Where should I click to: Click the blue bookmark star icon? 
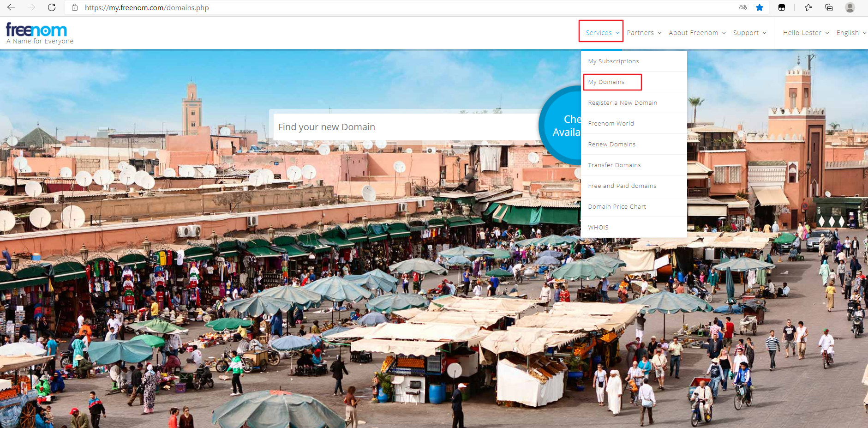760,7
